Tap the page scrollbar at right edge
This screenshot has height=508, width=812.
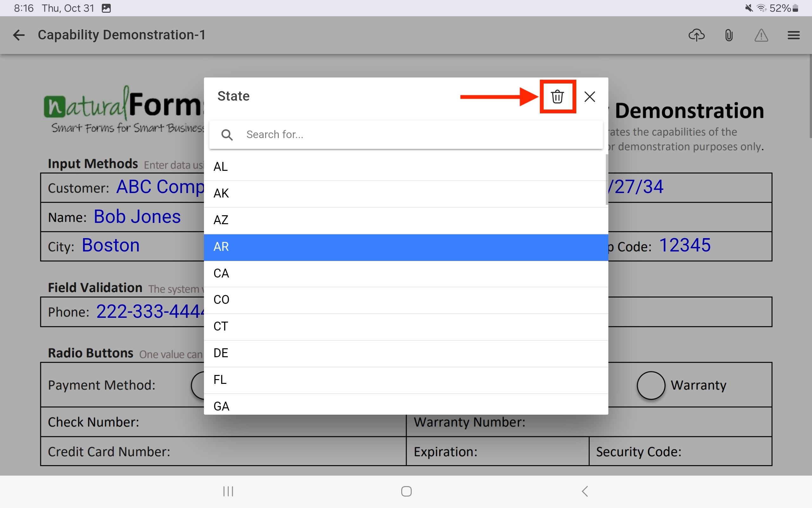[810, 96]
